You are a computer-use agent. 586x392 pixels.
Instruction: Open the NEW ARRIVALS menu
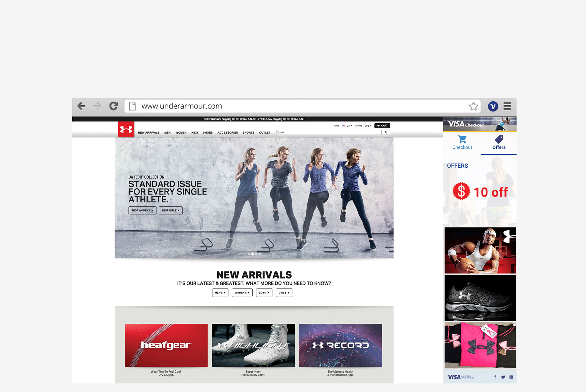coord(149,132)
